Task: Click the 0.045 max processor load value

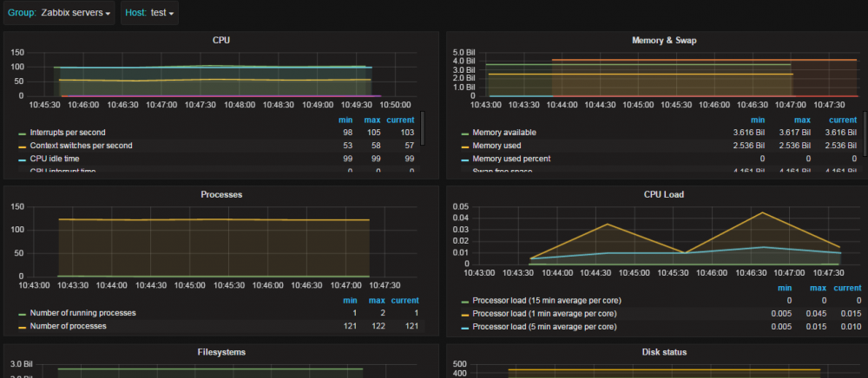Action: (x=817, y=314)
